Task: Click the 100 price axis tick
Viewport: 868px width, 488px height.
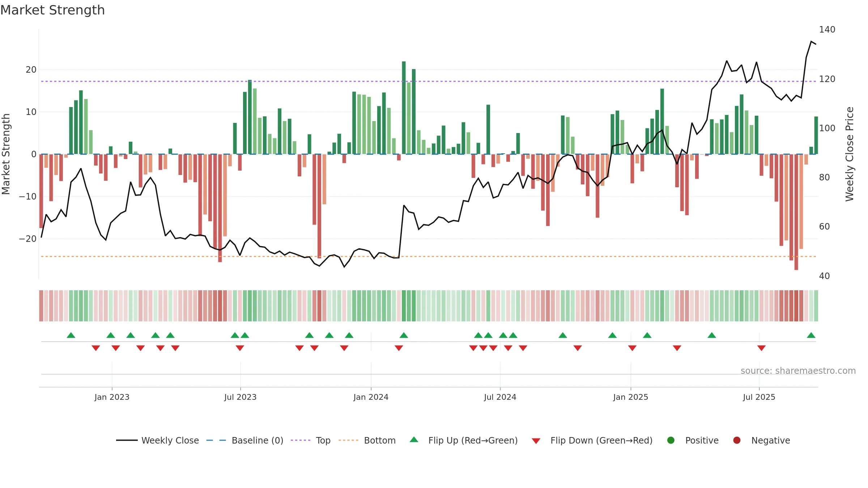Action: pyautogui.click(x=827, y=128)
